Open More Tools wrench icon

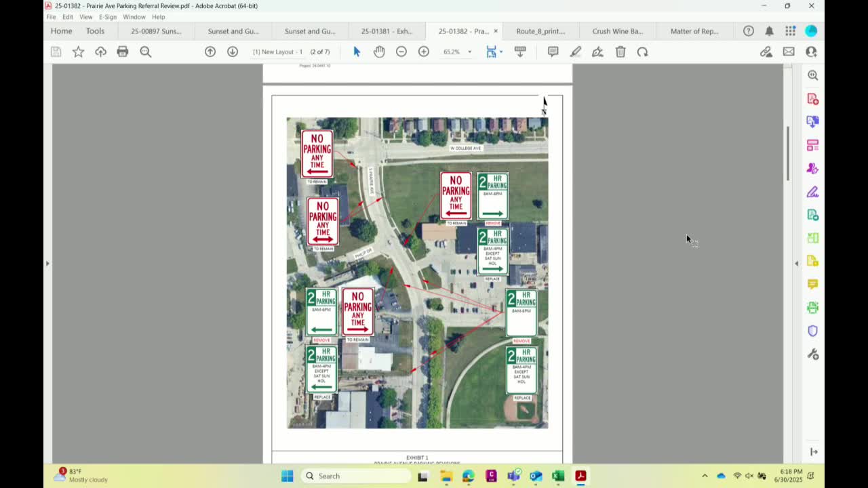pos(813,354)
